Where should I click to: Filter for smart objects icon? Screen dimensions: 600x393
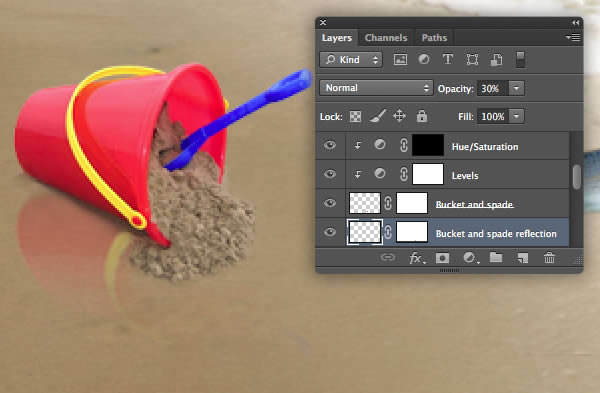tap(496, 60)
